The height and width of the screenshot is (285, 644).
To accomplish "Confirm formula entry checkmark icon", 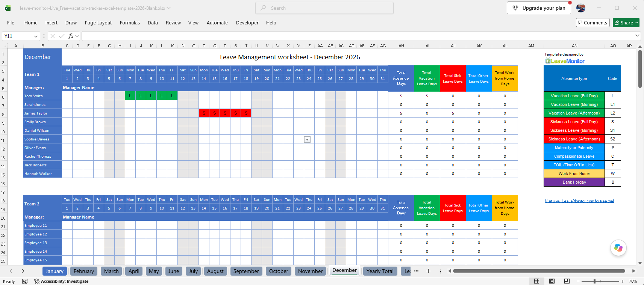I will coord(62,36).
